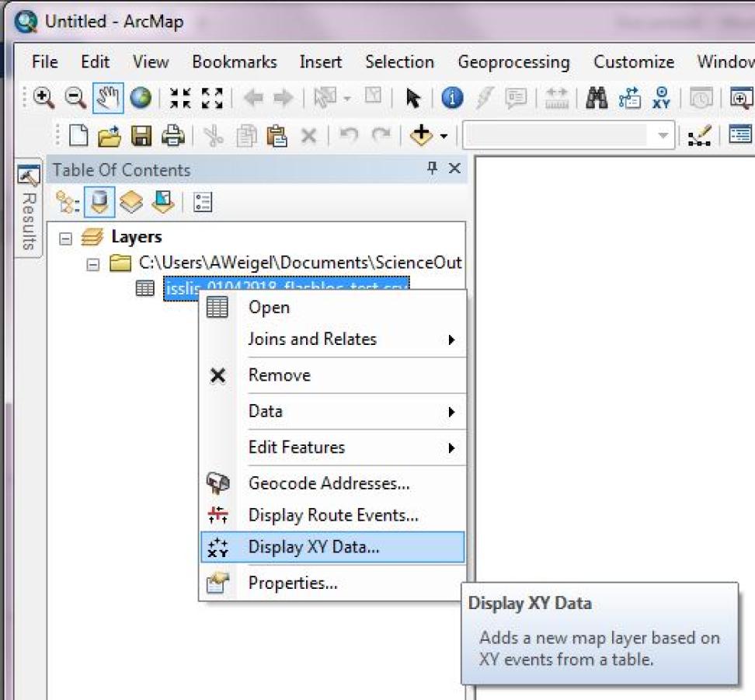Activate the Pan hand tool
The height and width of the screenshot is (700, 755).
[x=108, y=98]
